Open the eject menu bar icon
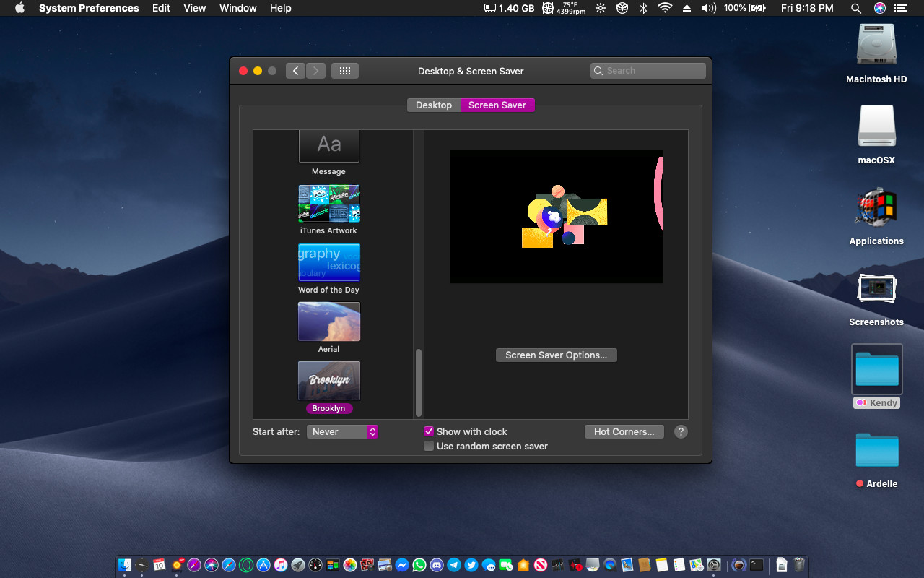This screenshot has height=578, width=924. coord(687,8)
